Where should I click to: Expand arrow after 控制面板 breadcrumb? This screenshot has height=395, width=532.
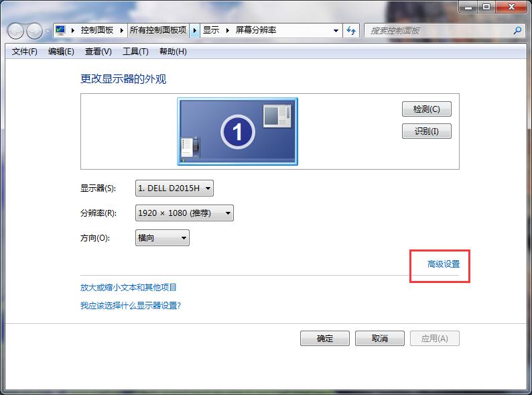[x=122, y=31]
